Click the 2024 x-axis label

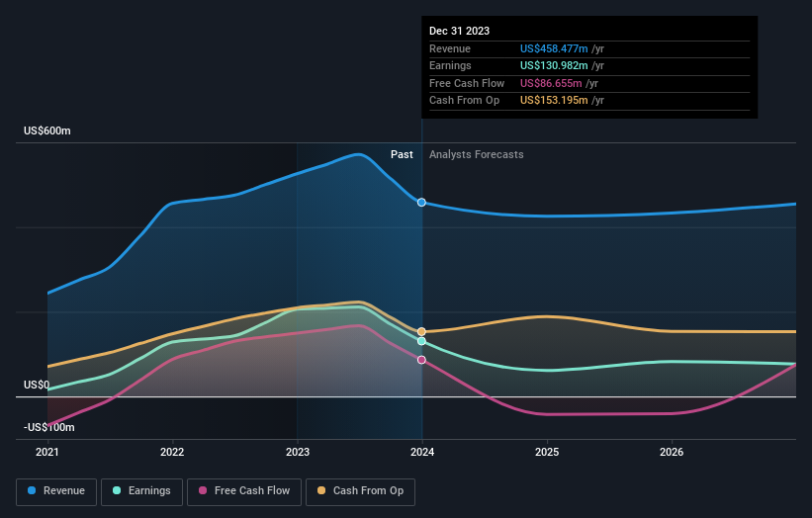pos(422,452)
